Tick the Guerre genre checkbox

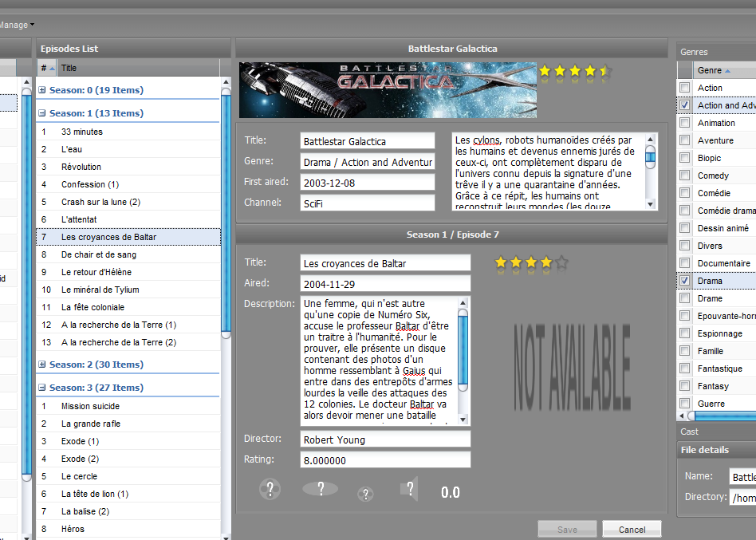(x=685, y=404)
